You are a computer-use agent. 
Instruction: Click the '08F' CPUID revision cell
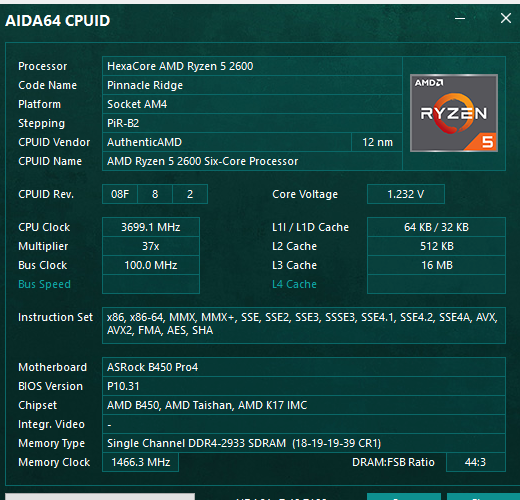120,194
